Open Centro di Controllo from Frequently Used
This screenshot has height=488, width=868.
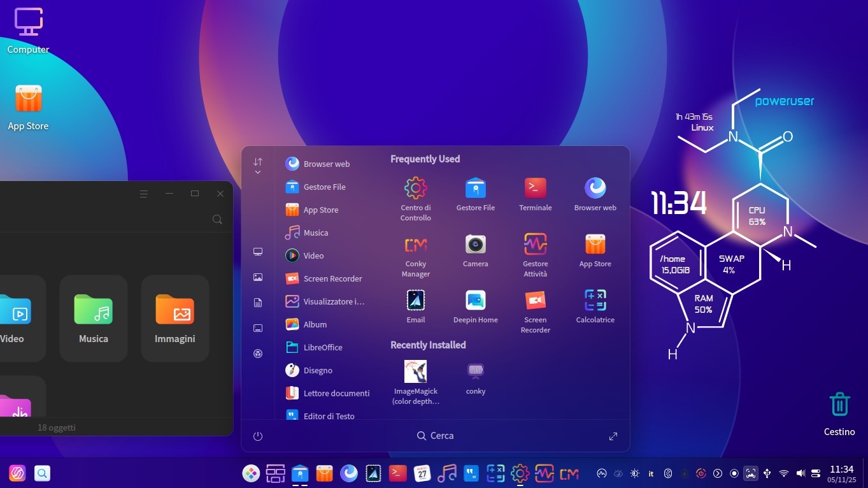416,198
